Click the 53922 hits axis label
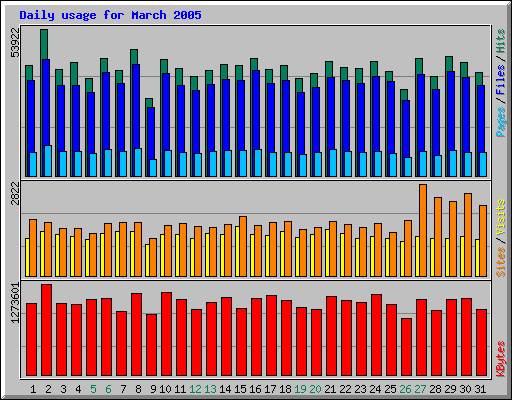Viewport: 512px width, 400px height. (15, 42)
